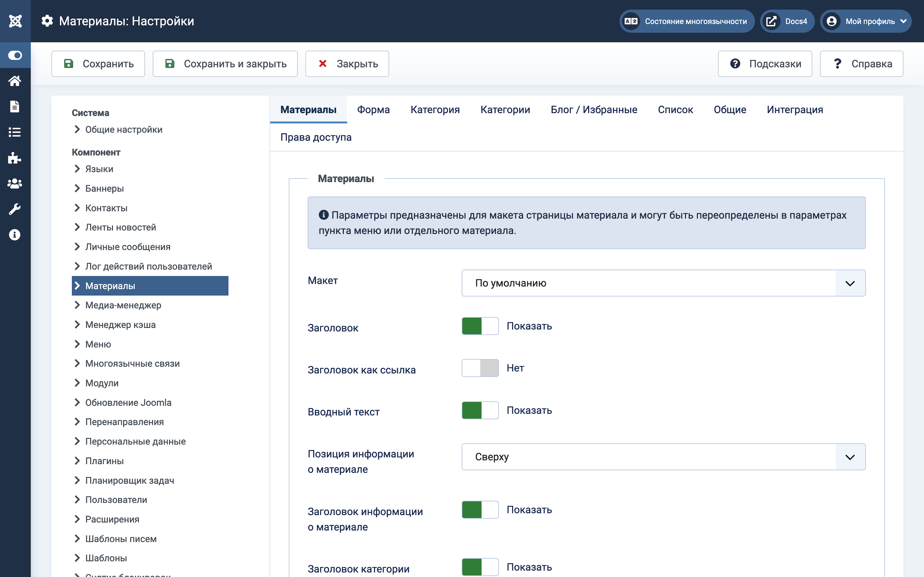Open the Components puzzle icon
The image size is (924, 577).
tap(15, 158)
